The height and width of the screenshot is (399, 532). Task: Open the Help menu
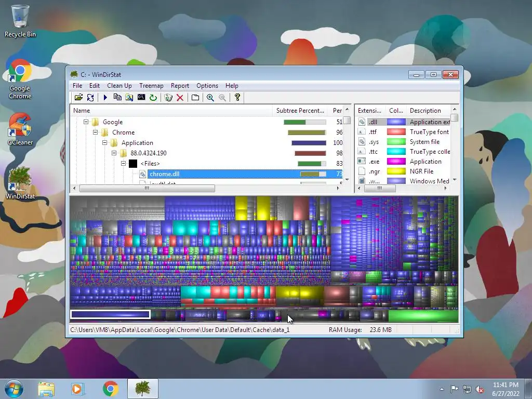pyautogui.click(x=232, y=86)
